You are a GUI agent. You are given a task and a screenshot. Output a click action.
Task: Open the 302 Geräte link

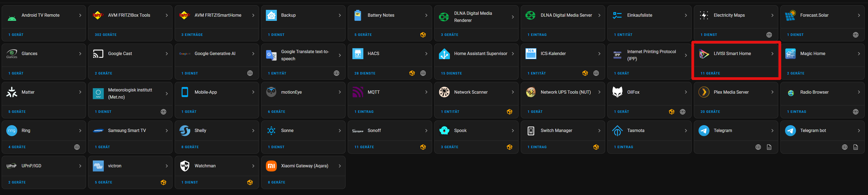(x=106, y=35)
